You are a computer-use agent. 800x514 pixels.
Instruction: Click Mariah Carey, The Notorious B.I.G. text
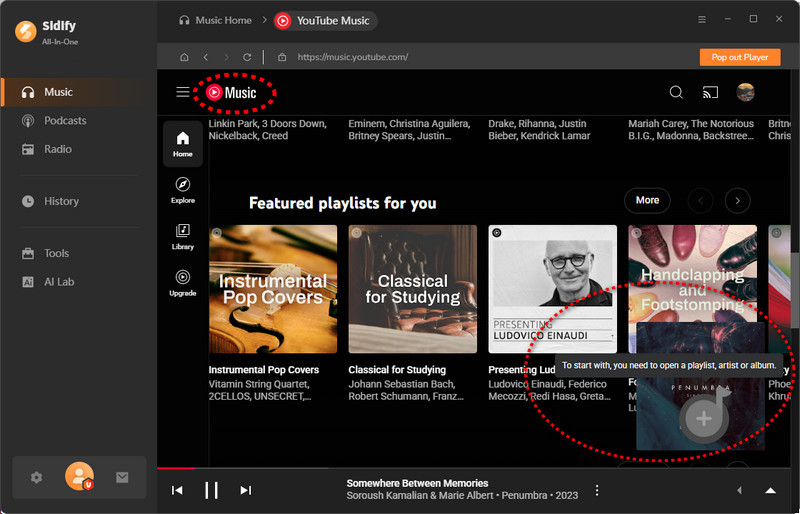click(691, 130)
